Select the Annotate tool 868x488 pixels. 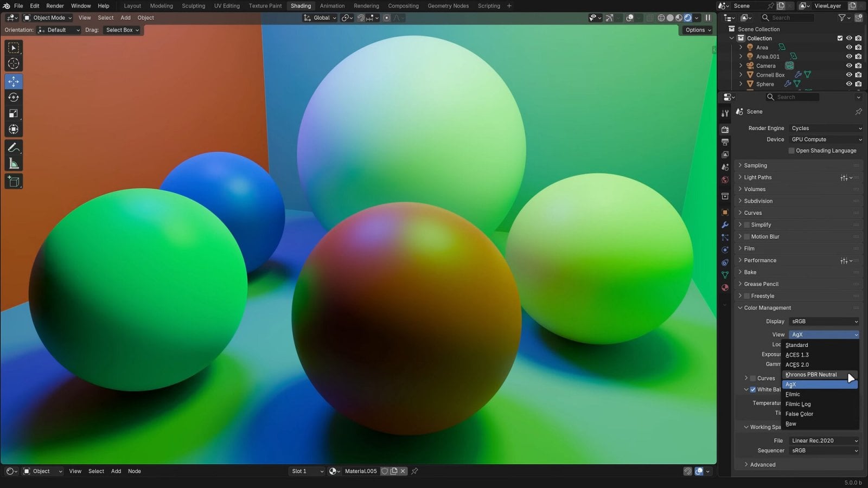[x=13, y=147]
